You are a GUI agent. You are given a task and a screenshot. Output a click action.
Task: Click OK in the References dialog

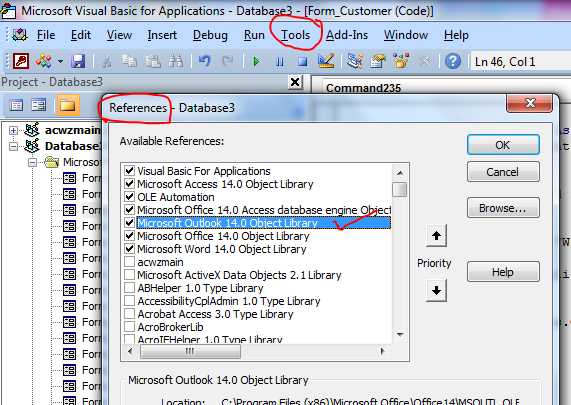click(503, 145)
